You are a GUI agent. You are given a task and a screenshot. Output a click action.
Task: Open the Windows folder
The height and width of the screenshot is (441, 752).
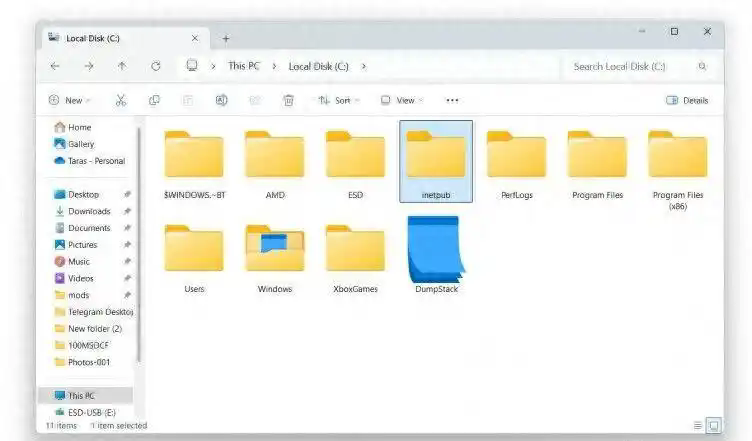[274, 255]
